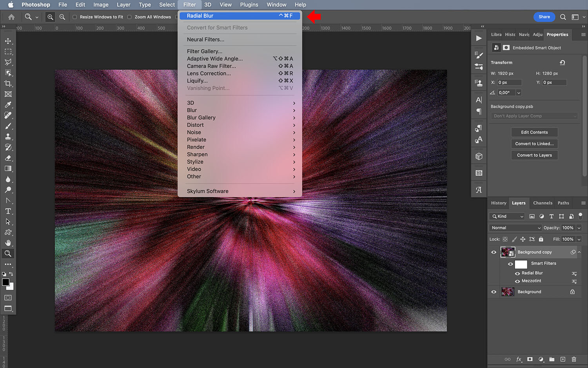Click the Share button
Viewport: 588px width, 368px height.
544,17
